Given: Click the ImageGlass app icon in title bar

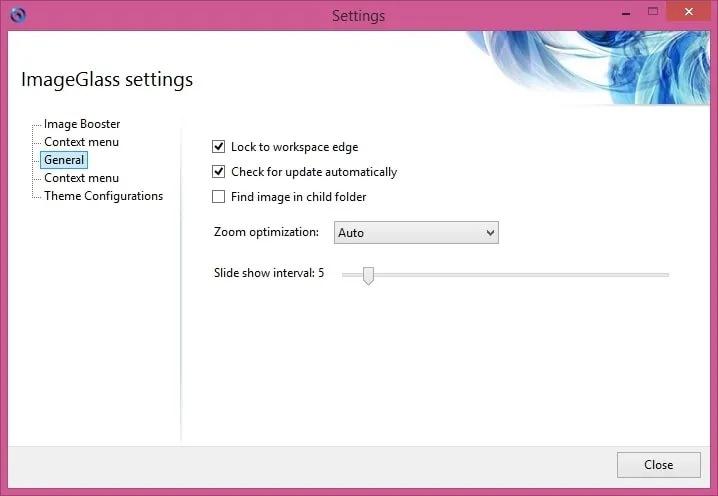Looking at the screenshot, I should point(18,15).
